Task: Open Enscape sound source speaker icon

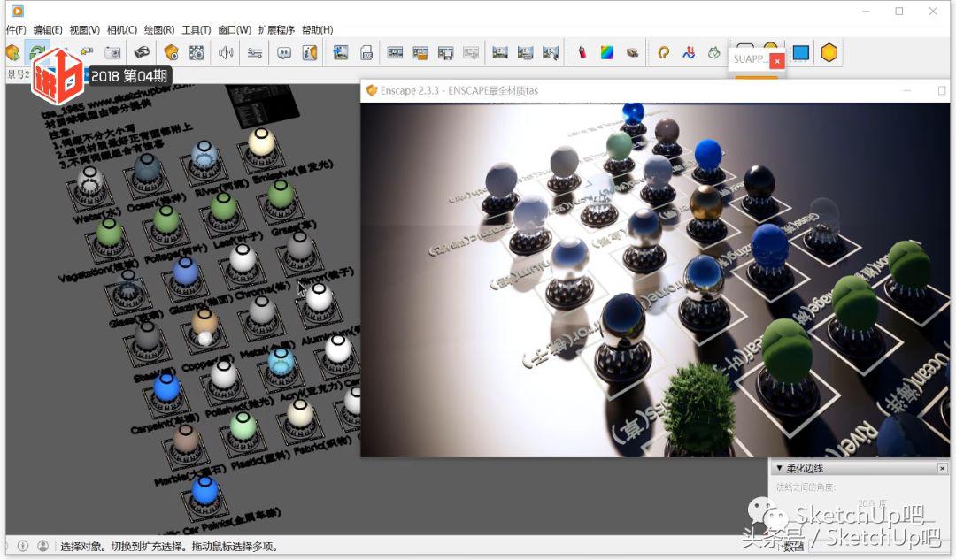Action: point(226,53)
